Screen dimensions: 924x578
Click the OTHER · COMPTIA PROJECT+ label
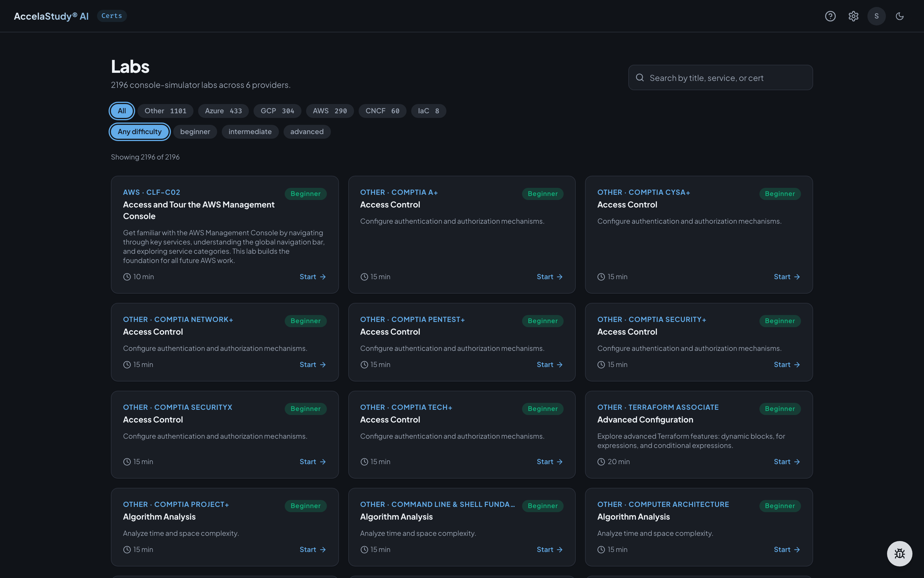click(176, 504)
